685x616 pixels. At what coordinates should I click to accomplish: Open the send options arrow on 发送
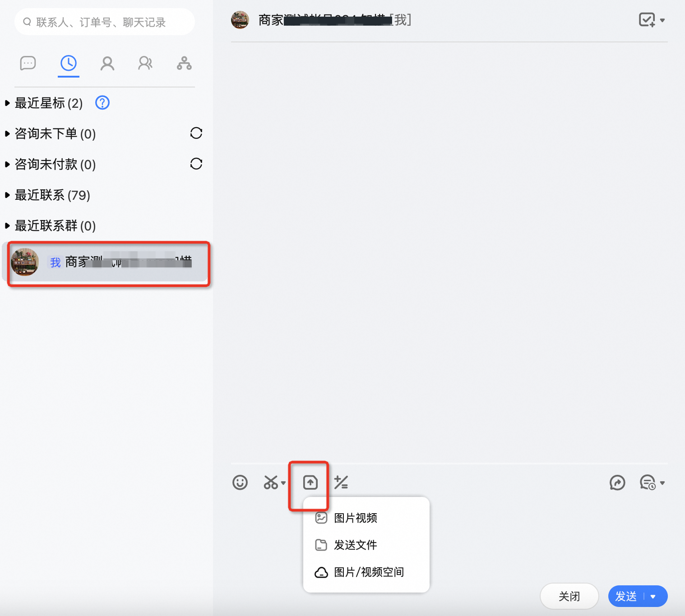(x=653, y=597)
